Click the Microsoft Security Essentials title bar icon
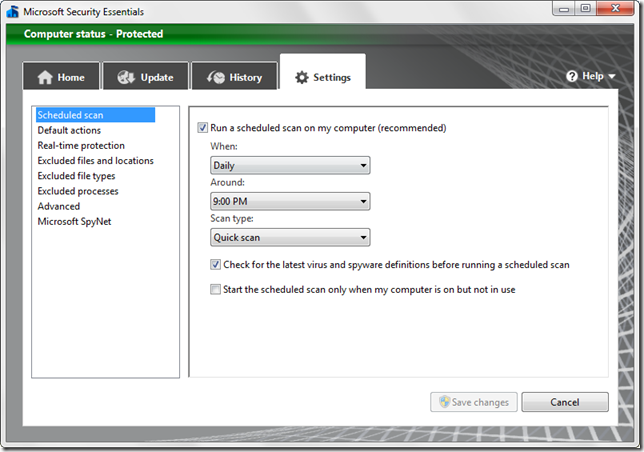This screenshot has height=452, width=644. tap(12, 11)
